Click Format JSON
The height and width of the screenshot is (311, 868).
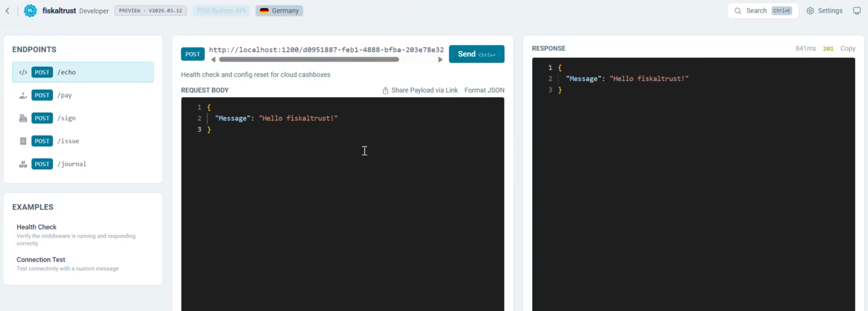click(484, 90)
